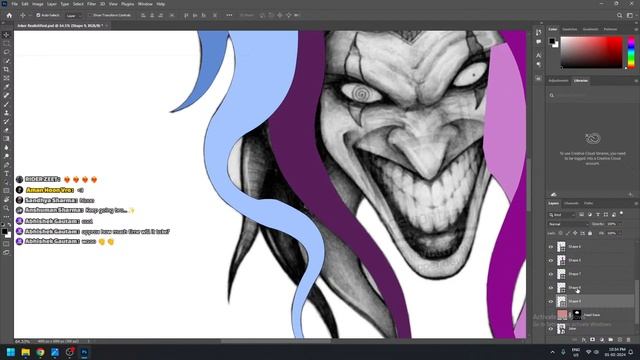
Task: Click the rainbow hue slider in Color panel
Action: [631, 52]
